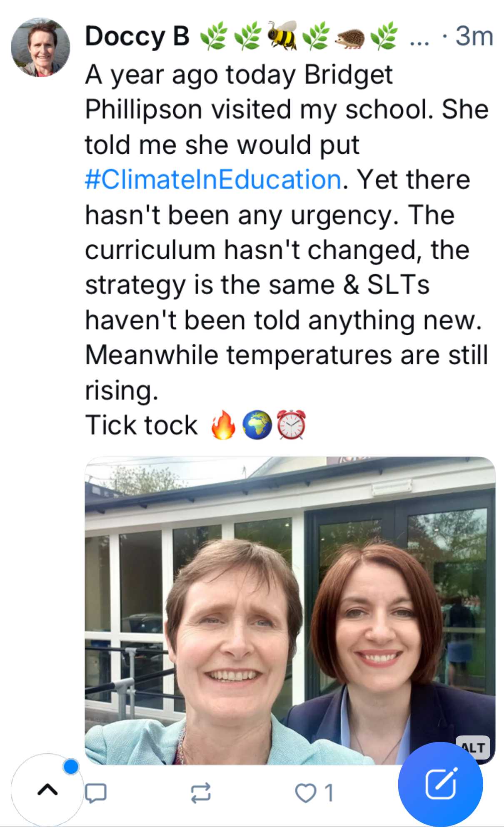The image size is (504, 835).
Task: Repost this post with the repost icon
Action: tap(201, 793)
